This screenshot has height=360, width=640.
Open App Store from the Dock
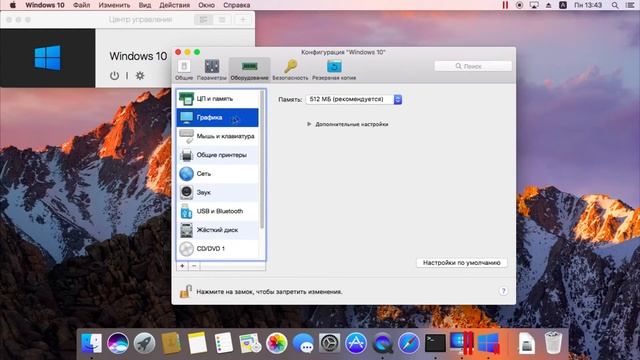[x=356, y=343]
